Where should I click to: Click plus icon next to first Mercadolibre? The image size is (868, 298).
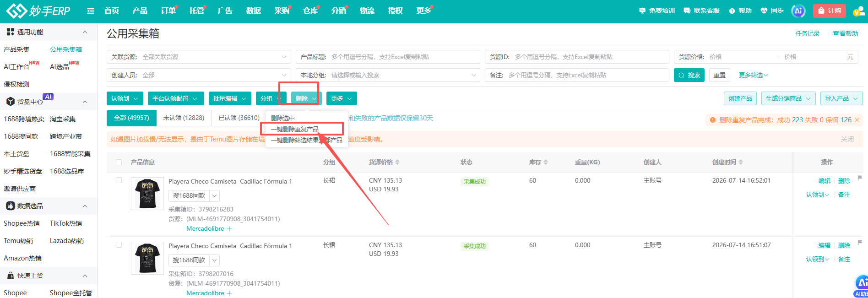click(x=229, y=229)
